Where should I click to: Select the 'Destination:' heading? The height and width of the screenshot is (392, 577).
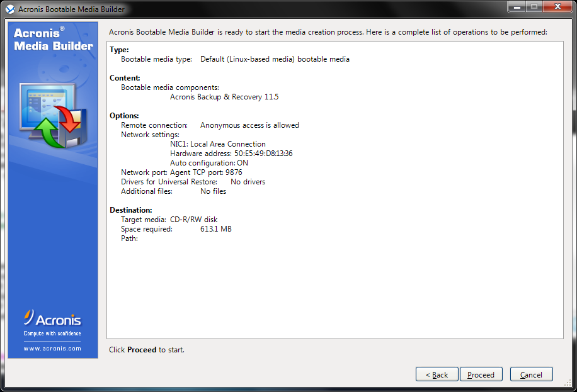pos(131,210)
